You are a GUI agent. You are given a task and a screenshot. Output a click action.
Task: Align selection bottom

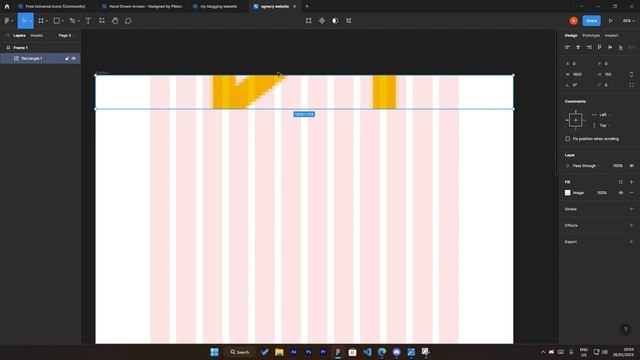coord(621,48)
